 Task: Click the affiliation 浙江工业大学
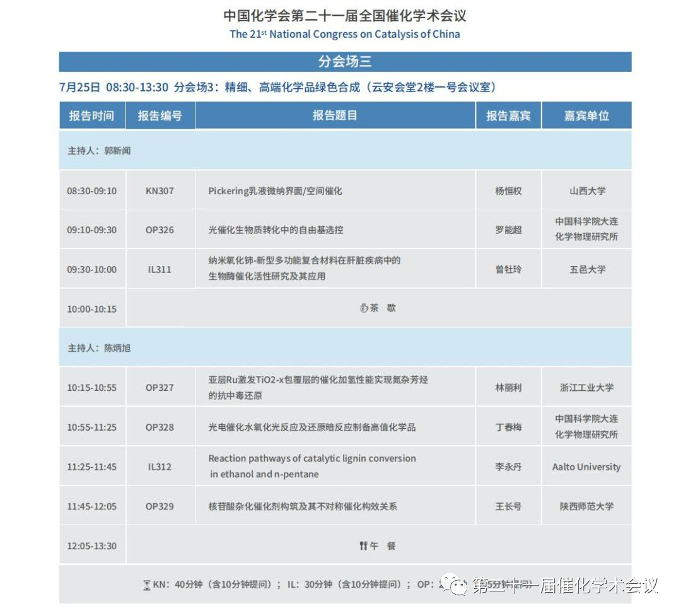point(587,388)
